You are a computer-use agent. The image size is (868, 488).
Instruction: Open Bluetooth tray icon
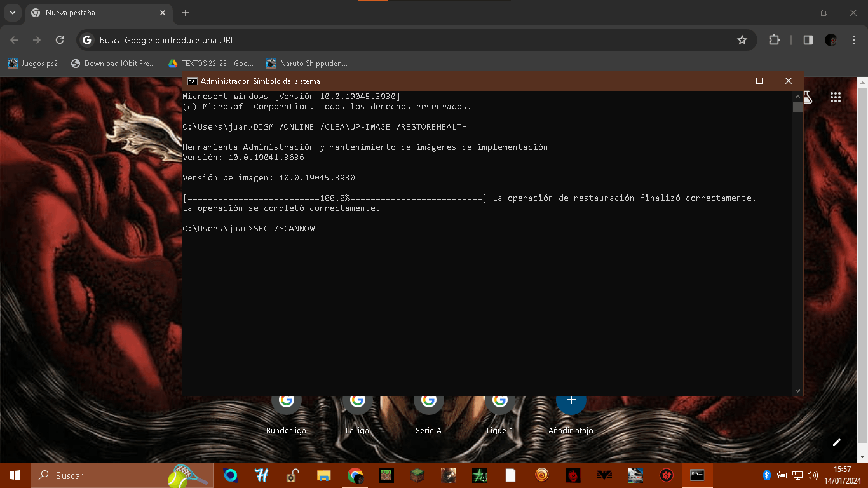click(767, 475)
